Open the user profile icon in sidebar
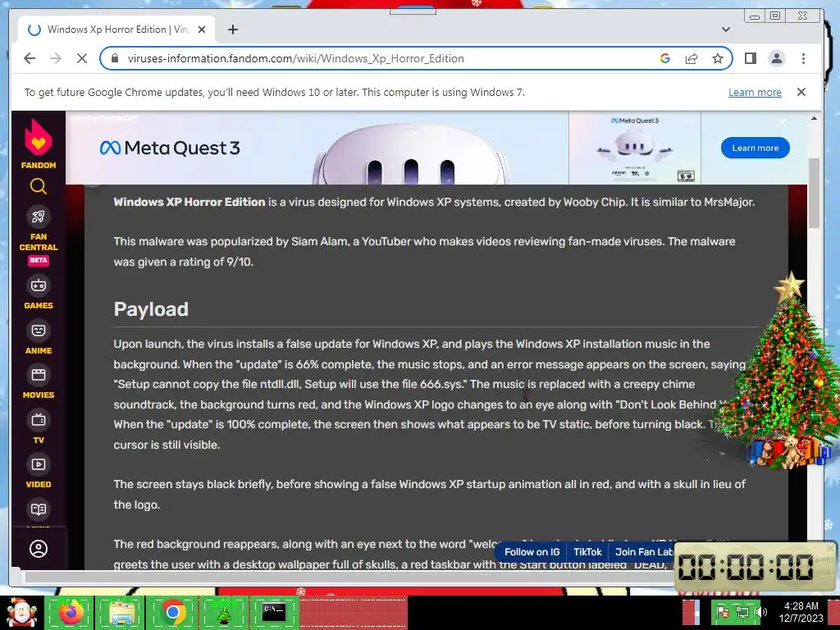840x630 pixels. click(x=38, y=549)
